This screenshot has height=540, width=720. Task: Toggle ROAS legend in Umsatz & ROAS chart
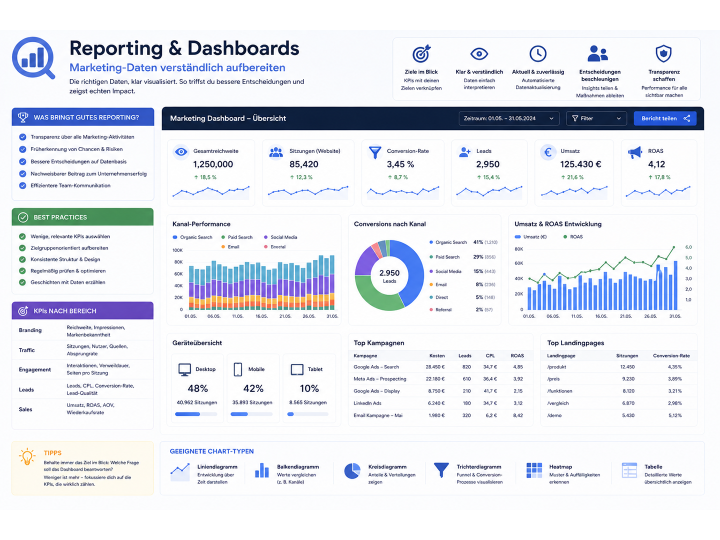point(573,237)
